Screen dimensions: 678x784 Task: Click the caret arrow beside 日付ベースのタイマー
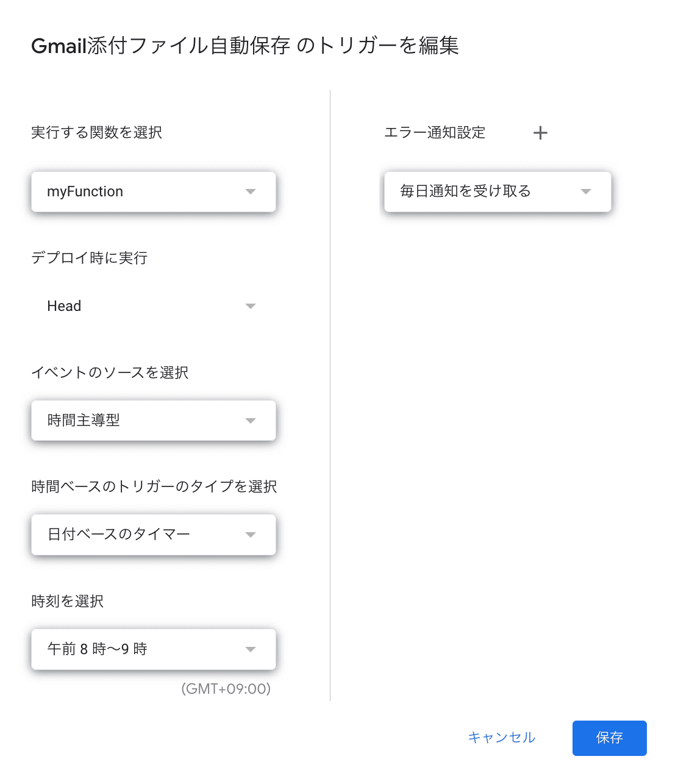tap(251, 535)
